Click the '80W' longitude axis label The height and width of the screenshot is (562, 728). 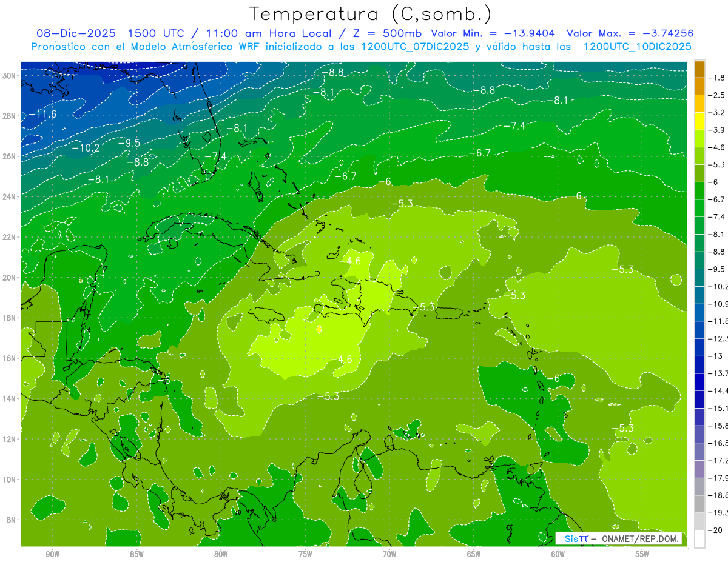point(221,554)
